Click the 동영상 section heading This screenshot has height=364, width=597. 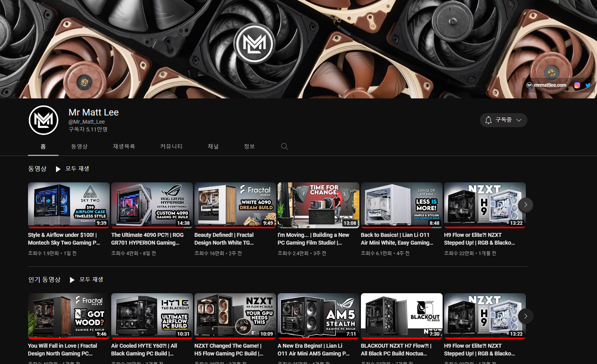[37, 169]
